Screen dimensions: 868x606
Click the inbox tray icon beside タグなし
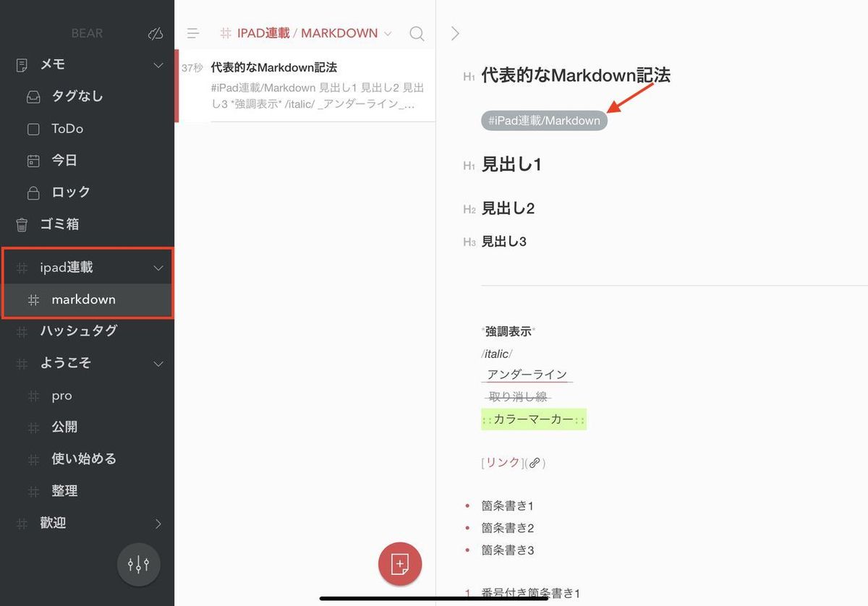[33, 97]
